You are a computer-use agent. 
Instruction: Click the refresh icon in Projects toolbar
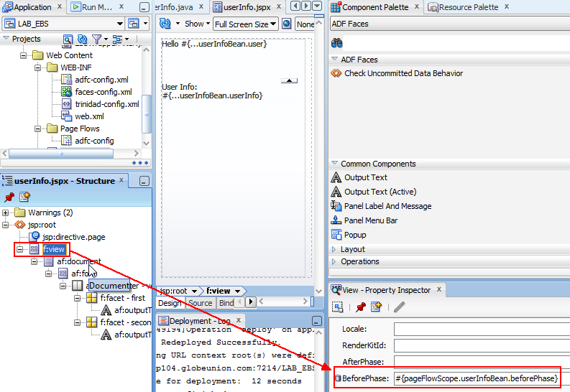coord(83,39)
